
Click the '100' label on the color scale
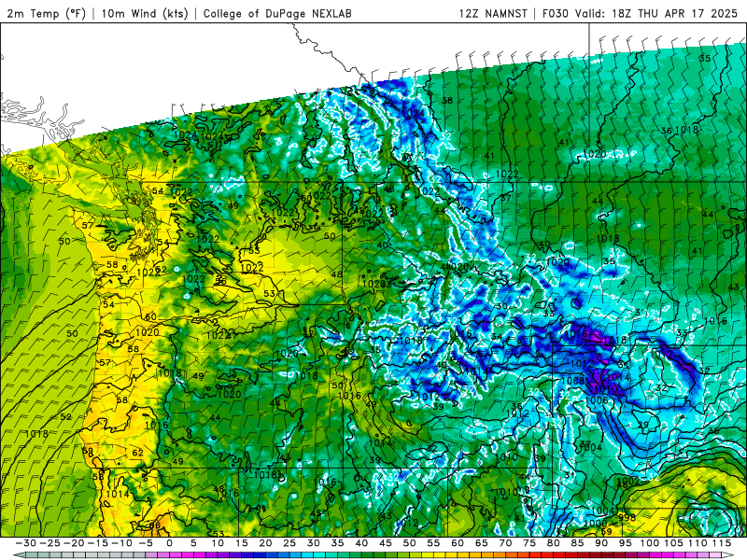coord(649,543)
